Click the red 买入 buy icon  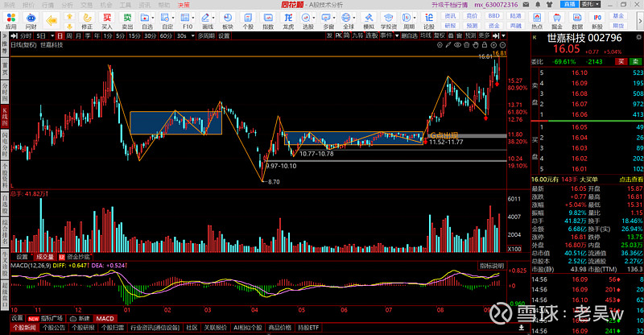pyautogui.click(x=107, y=21)
